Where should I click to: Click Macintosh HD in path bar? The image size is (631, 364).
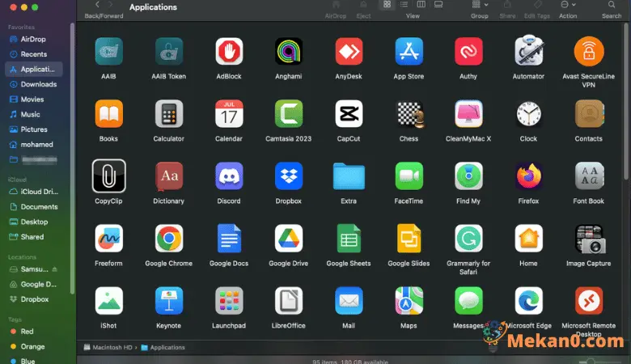pyautogui.click(x=108, y=347)
